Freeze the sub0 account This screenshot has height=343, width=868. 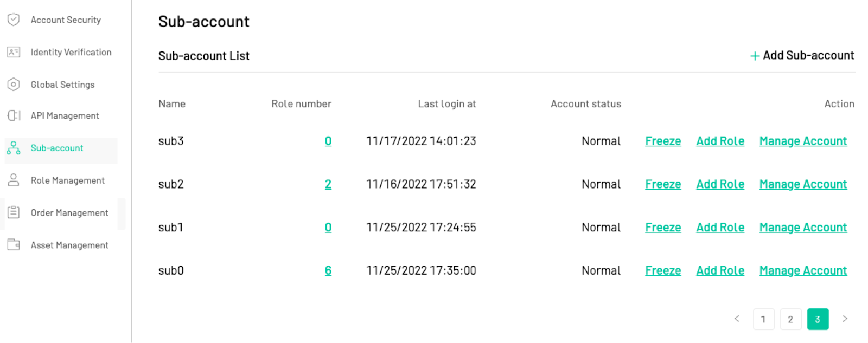point(663,270)
